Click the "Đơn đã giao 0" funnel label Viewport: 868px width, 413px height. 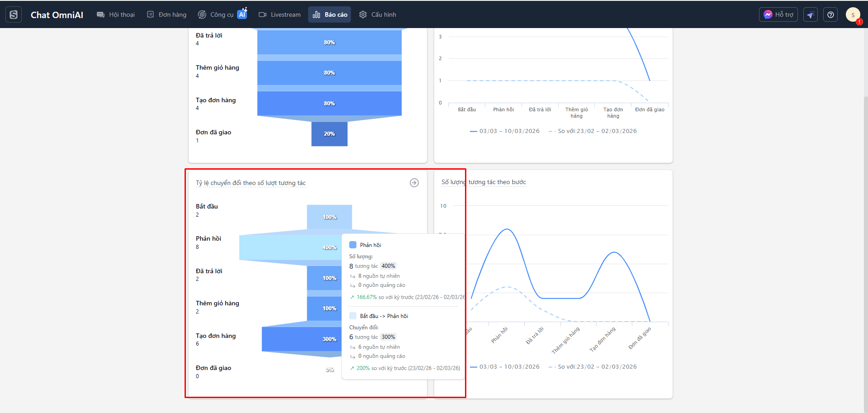[213, 372]
